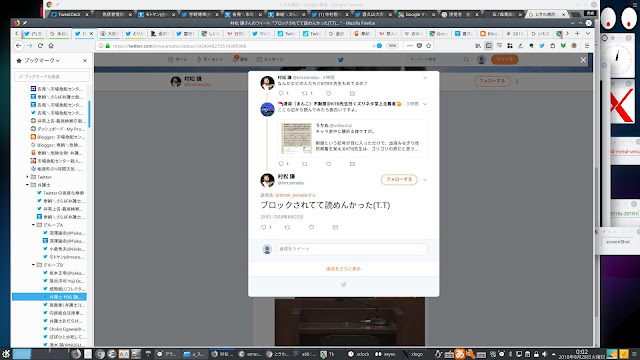Open second reply tweet's chevron dropdown
640x360 pixels.
(425, 104)
